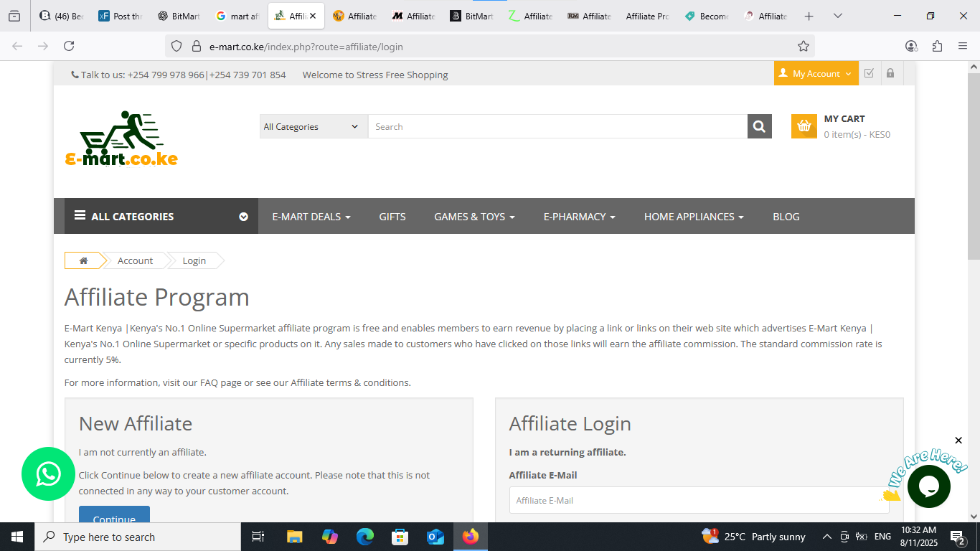Click the MY CART summary text
The height and width of the screenshot is (551, 980).
[857, 126]
